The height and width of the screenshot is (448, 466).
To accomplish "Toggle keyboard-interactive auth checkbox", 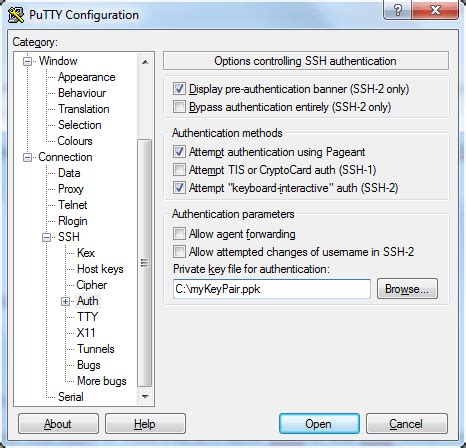I will click(x=179, y=188).
